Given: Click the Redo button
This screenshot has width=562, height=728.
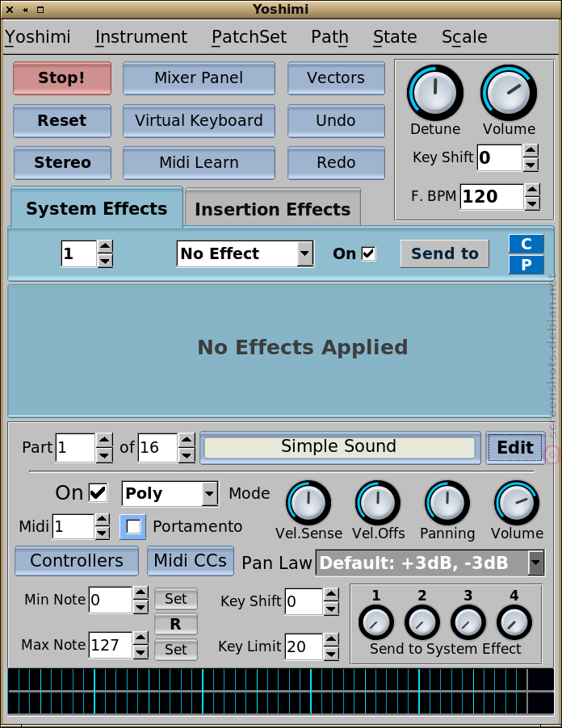Looking at the screenshot, I should (336, 163).
